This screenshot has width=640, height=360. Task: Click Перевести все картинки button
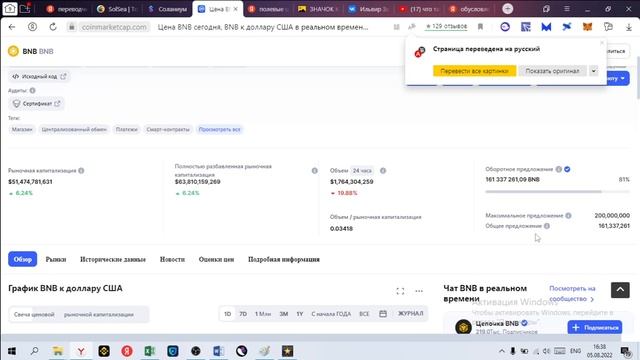(474, 71)
